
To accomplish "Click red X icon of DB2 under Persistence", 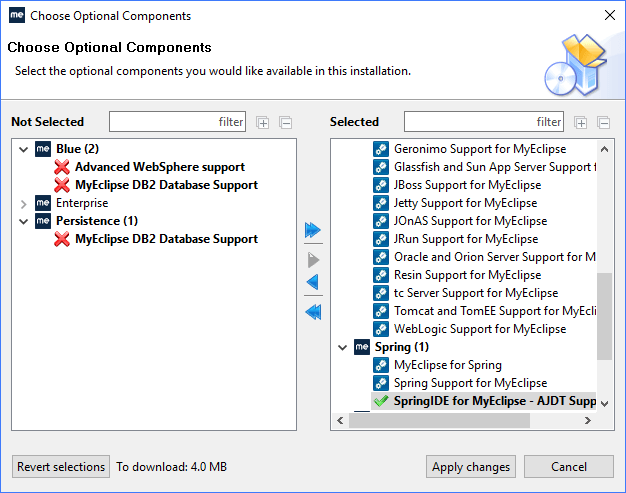I will click(x=62, y=239).
